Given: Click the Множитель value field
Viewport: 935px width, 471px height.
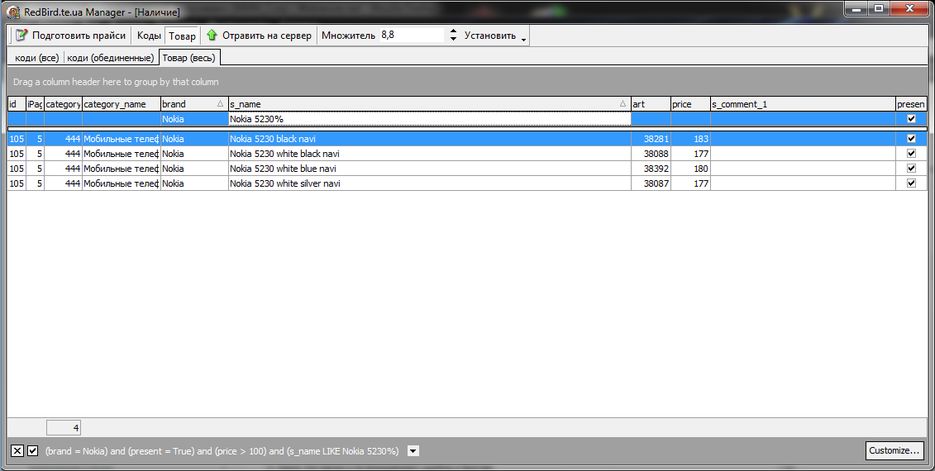Looking at the screenshot, I should point(413,35).
